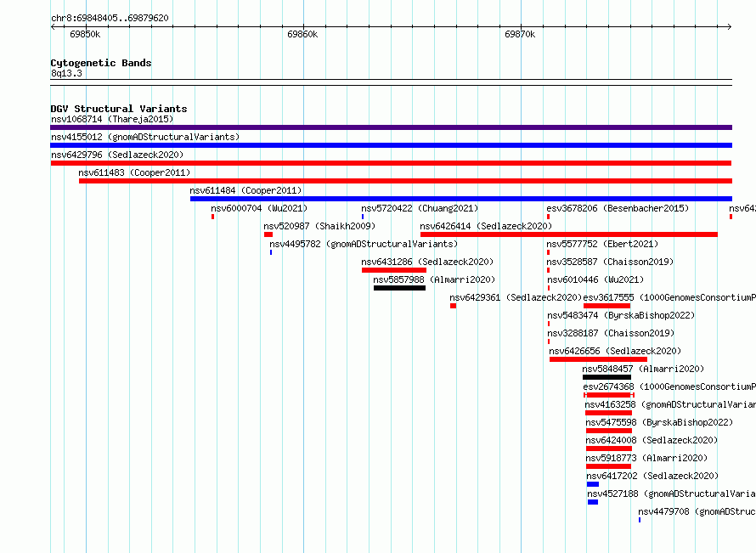
Task: Click the red nsv6429361 variant bar
Action: pos(454,306)
